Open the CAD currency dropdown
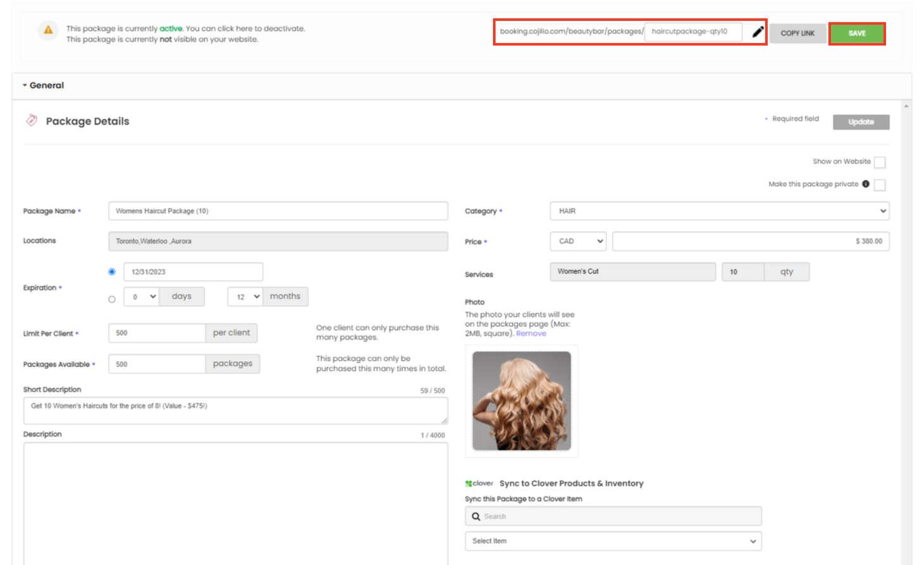 point(578,241)
